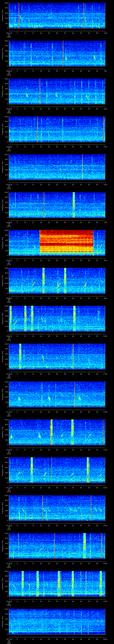Click the 13:00 end time label
The width and height of the screenshot is (114, 644).
coord(105,450)
